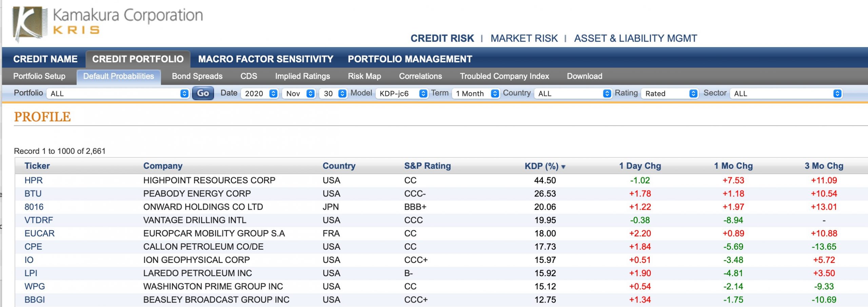Click HIGHPOINT RESOURCES CORP company name
This screenshot has width=868, height=307.
click(x=209, y=180)
